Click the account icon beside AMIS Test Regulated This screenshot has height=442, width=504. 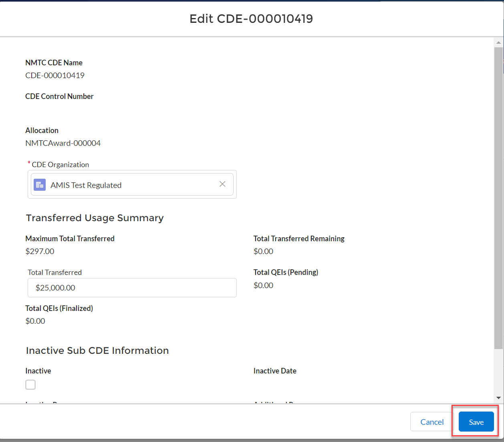(40, 185)
